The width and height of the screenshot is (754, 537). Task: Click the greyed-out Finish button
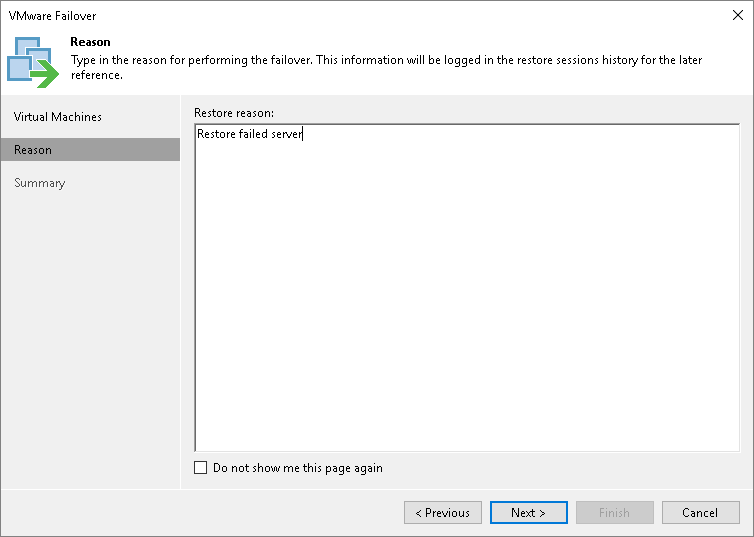615,512
